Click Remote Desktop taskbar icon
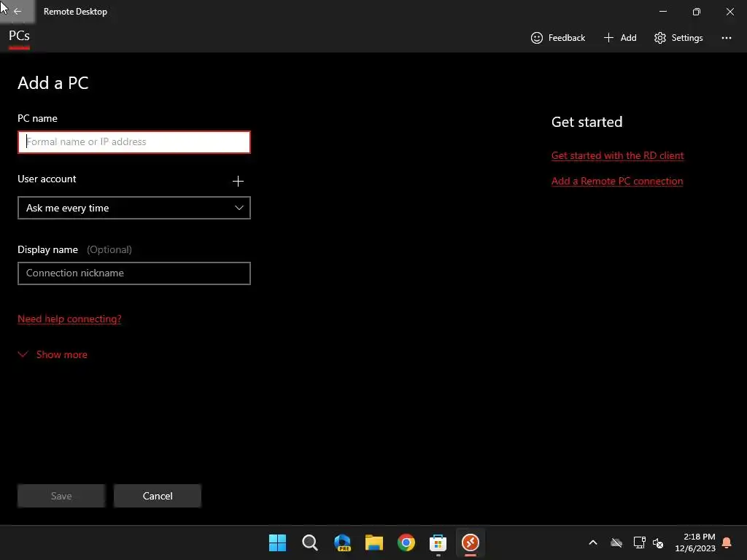 click(x=471, y=542)
